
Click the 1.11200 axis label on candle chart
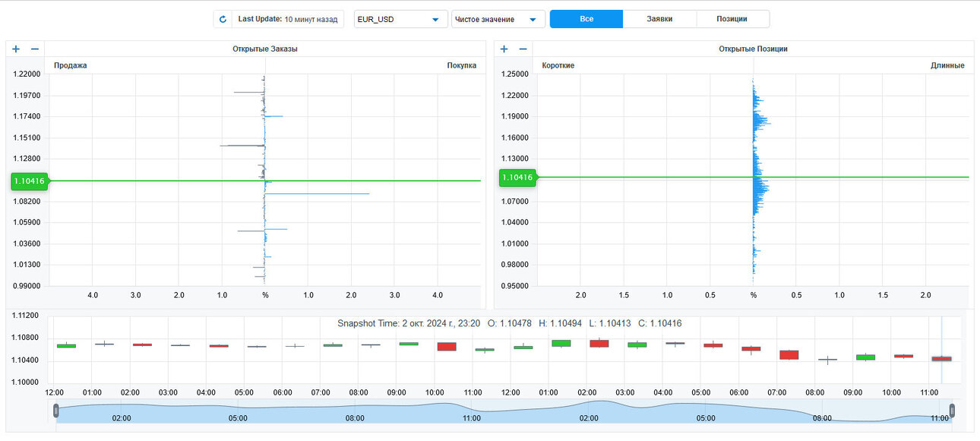24,315
